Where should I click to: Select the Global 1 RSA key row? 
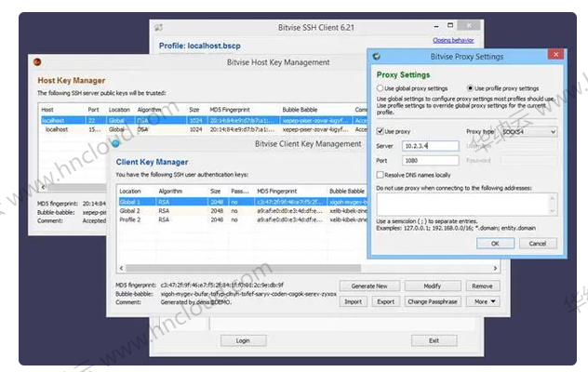(x=242, y=202)
